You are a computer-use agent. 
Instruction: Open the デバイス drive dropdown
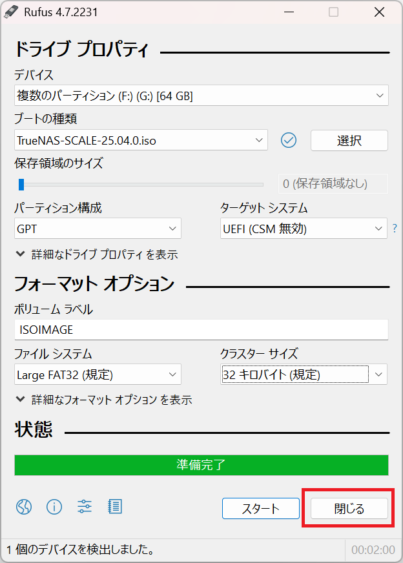pyautogui.click(x=201, y=96)
